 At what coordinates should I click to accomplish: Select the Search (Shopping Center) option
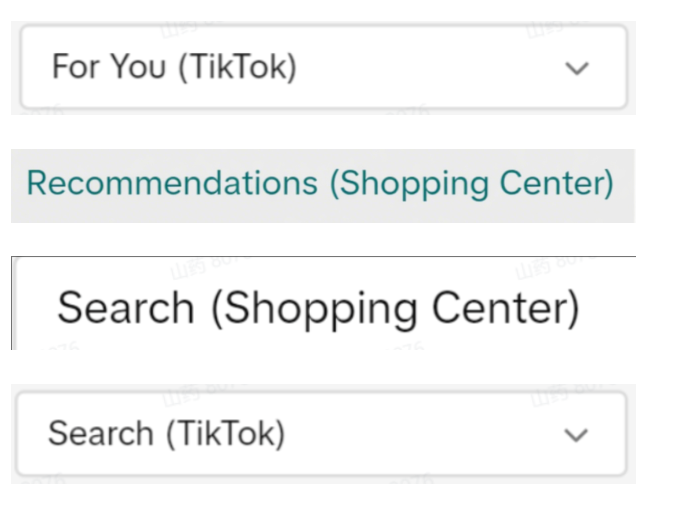(318, 307)
